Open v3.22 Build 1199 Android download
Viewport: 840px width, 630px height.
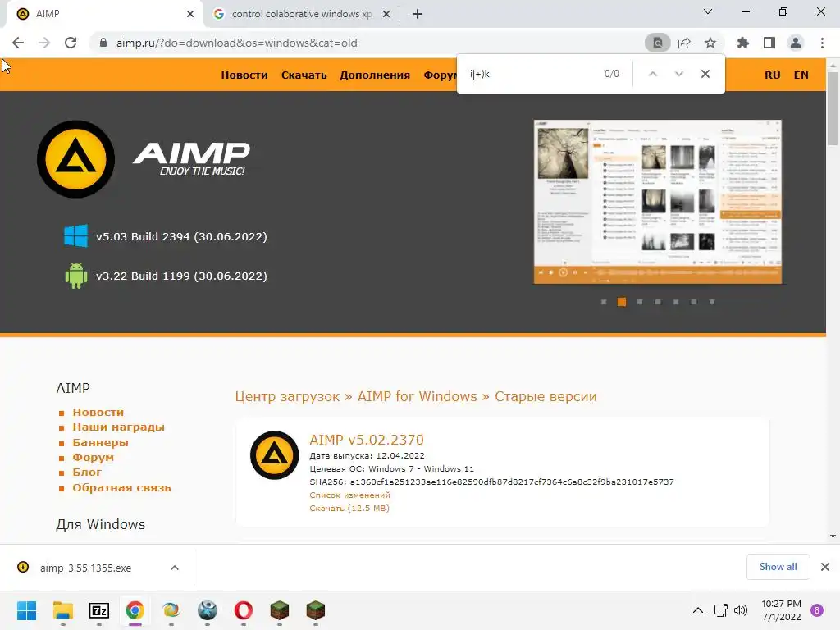coord(181,276)
